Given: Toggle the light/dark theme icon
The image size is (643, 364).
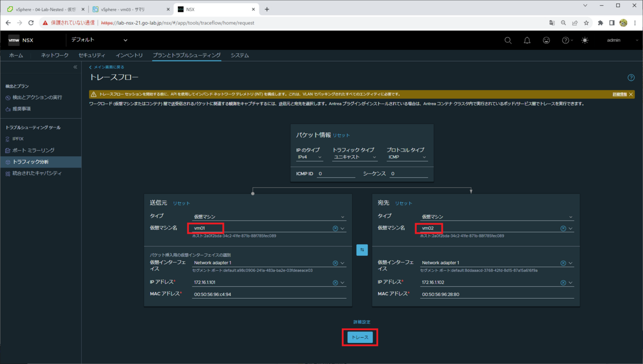Looking at the screenshot, I should (x=585, y=40).
